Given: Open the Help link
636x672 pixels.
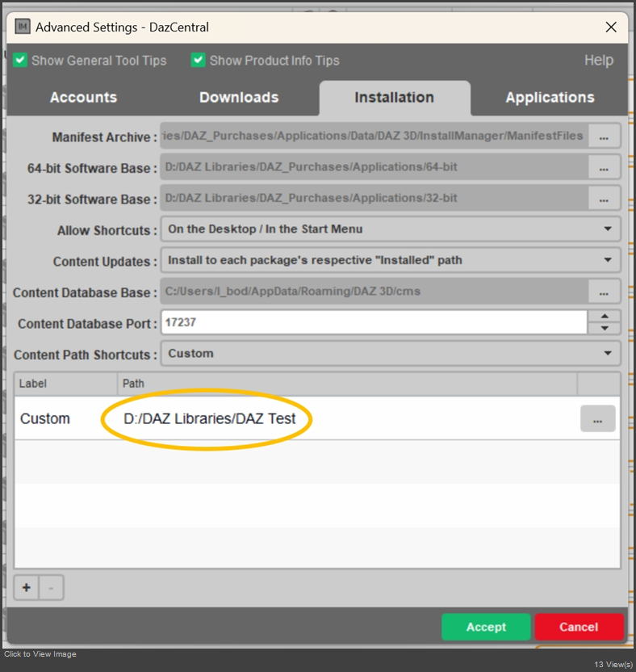Looking at the screenshot, I should (599, 60).
